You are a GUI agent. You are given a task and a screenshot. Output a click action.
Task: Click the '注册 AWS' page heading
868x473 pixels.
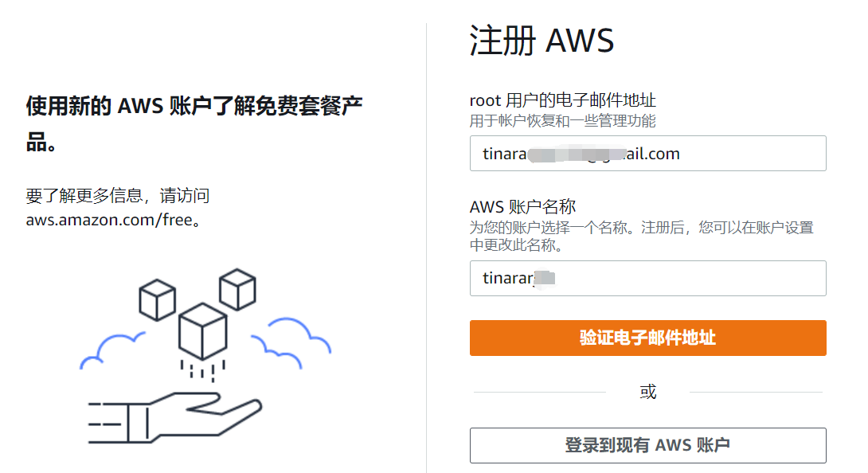[542, 40]
